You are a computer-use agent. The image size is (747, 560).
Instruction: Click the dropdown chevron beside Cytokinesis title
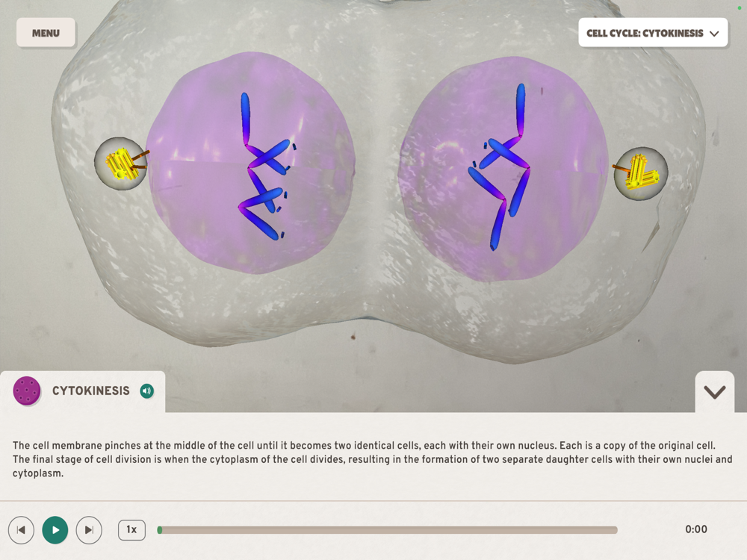click(713, 34)
